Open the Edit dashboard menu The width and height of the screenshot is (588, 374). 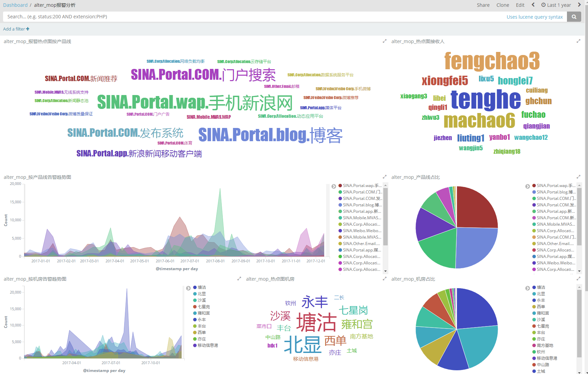pyautogui.click(x=520, y=5)
